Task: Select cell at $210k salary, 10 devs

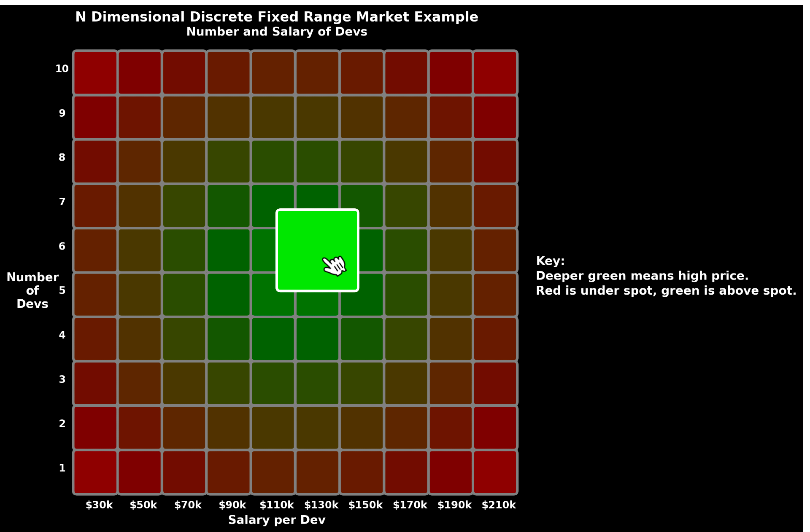Action: click(495, 73)
